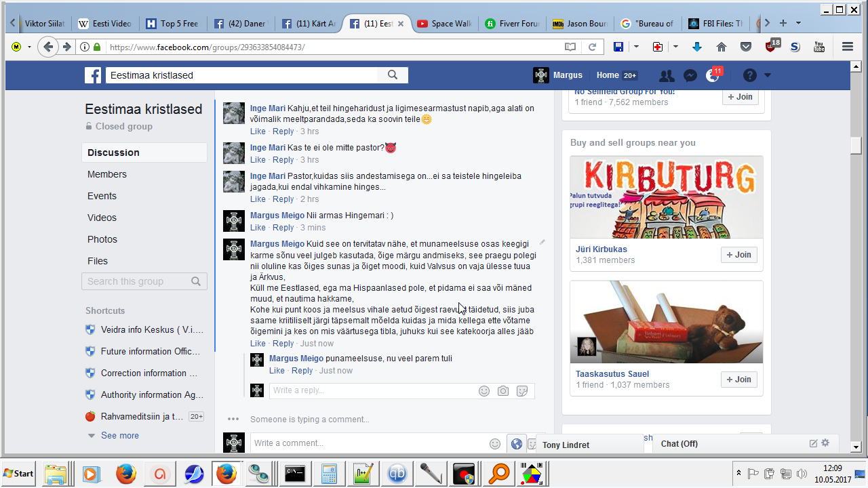Attach a photo to the reply via the camera icon
Image resolution: width=868 pixels, height=488 pixels.
[x=503, y=391]
